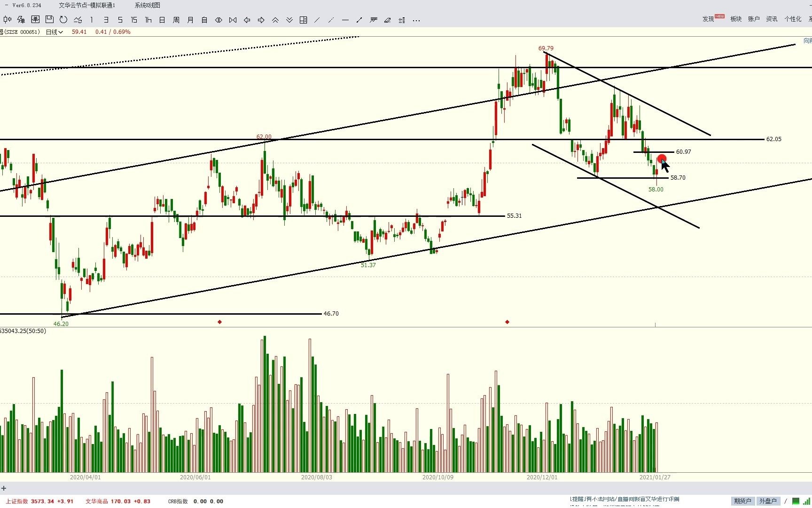Screen dimensions: 812x508
Task: Switch to the 3-minute period
Action: (106, 20)
